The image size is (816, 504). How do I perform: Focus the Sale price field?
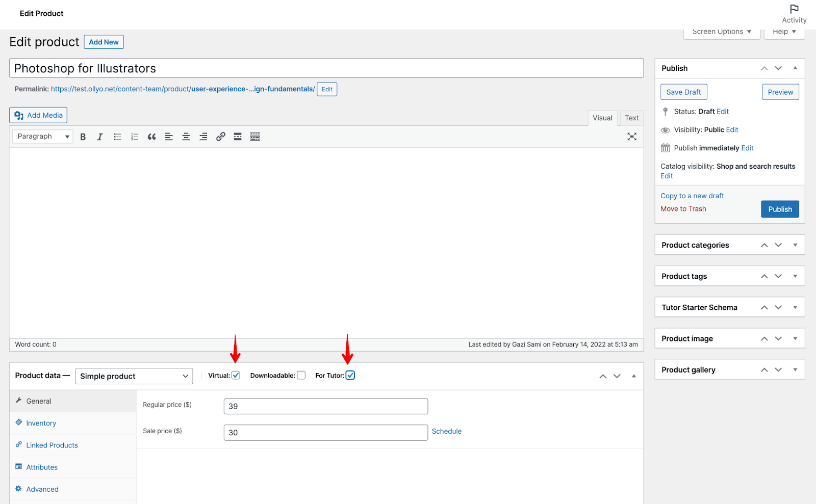point(326,433)
